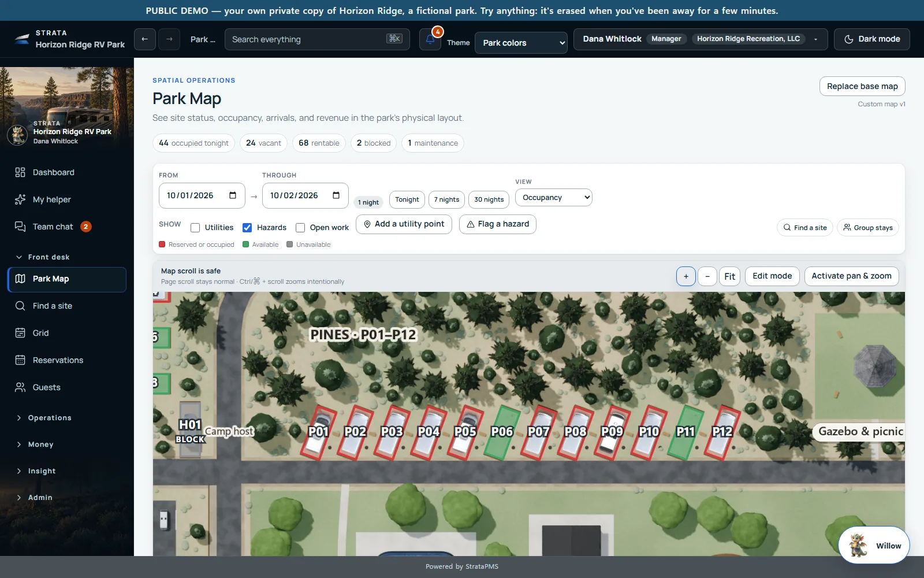Screen dimensions: 924x578
Task: Go forward with the right arrow button
Action: pyautogui.click(x=169, y=39)
